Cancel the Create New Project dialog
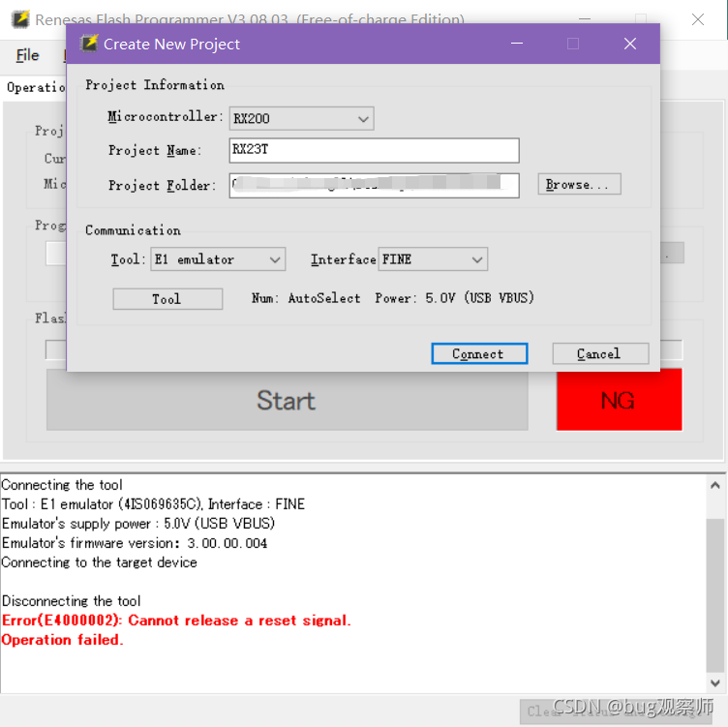The image size is (728, 727). [600, 353]
